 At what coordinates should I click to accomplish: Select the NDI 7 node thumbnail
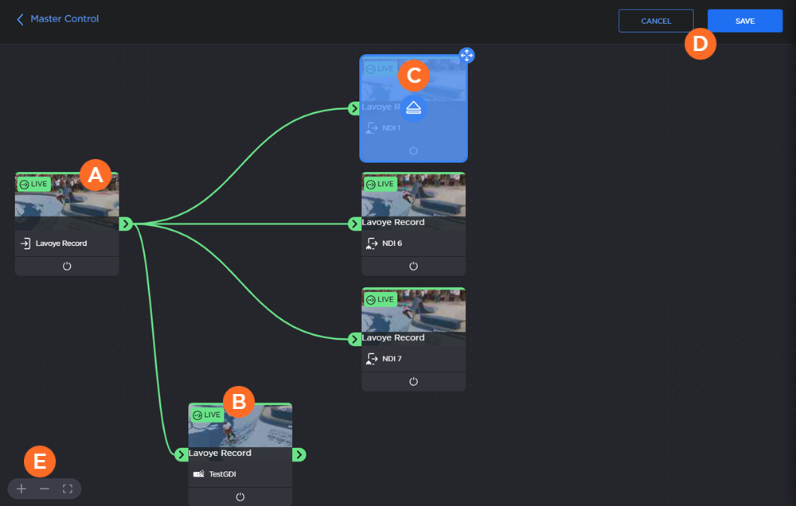click(413, 312)
